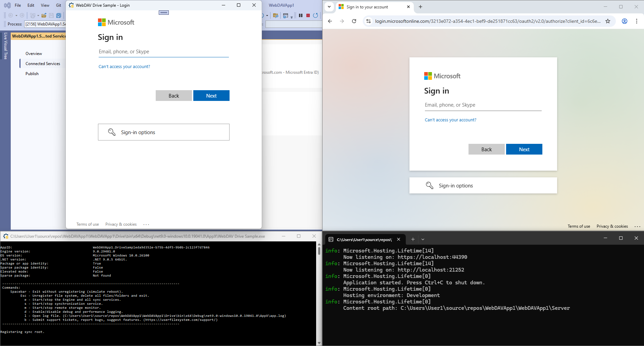
Task: Restart debugging with the circular arrow icon
Action: point(315,15)
